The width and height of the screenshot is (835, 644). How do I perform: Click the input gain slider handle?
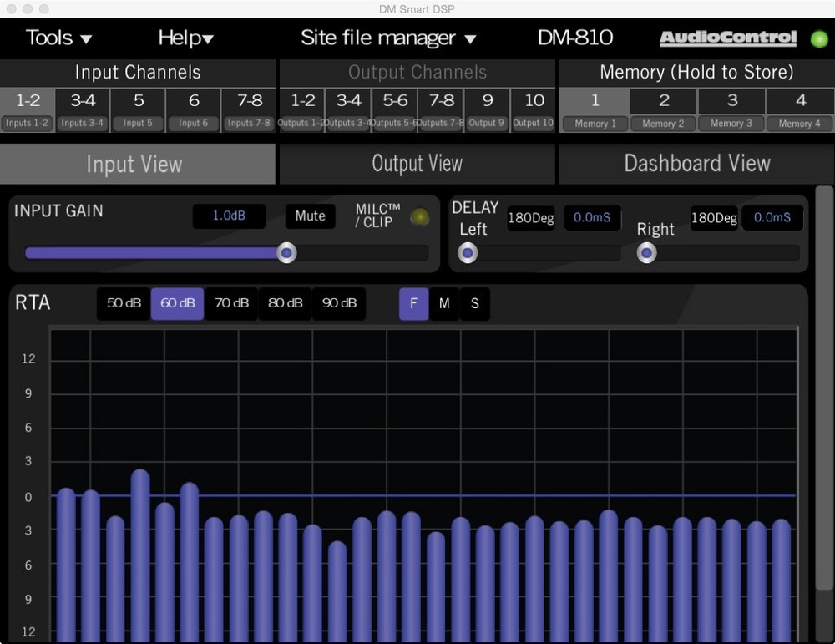[286, 252]
